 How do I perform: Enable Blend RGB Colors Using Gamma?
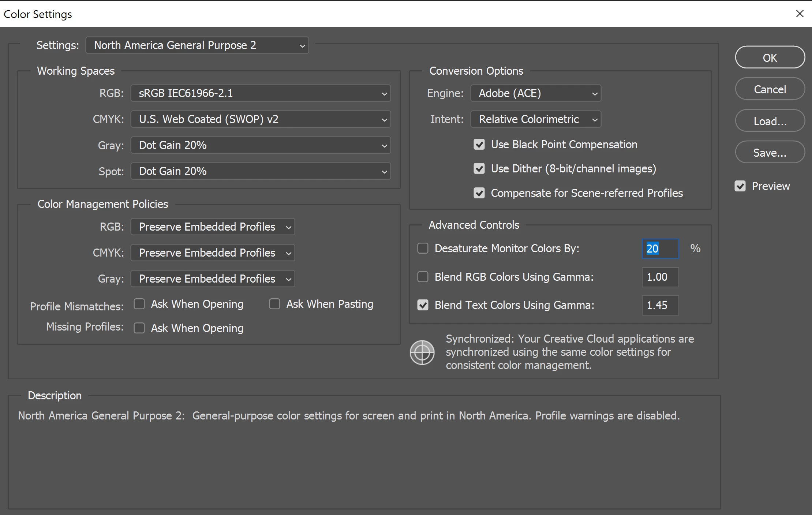point(423,277)
